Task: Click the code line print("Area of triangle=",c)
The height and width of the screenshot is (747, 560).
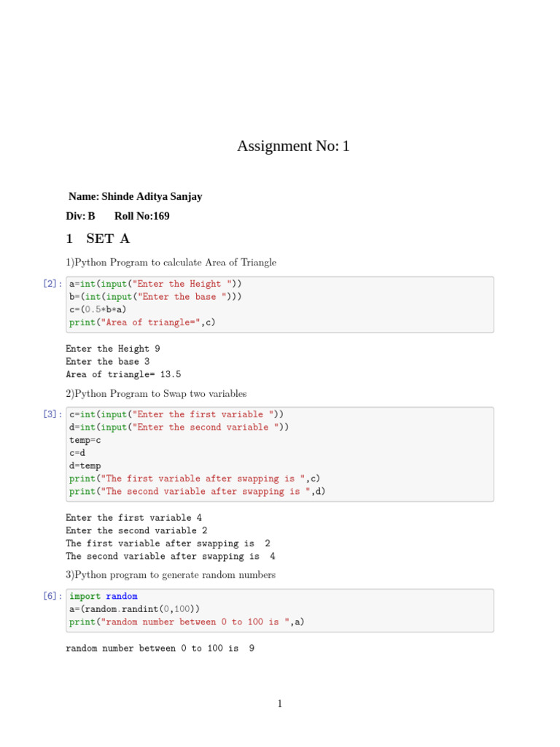Action: 142,322
